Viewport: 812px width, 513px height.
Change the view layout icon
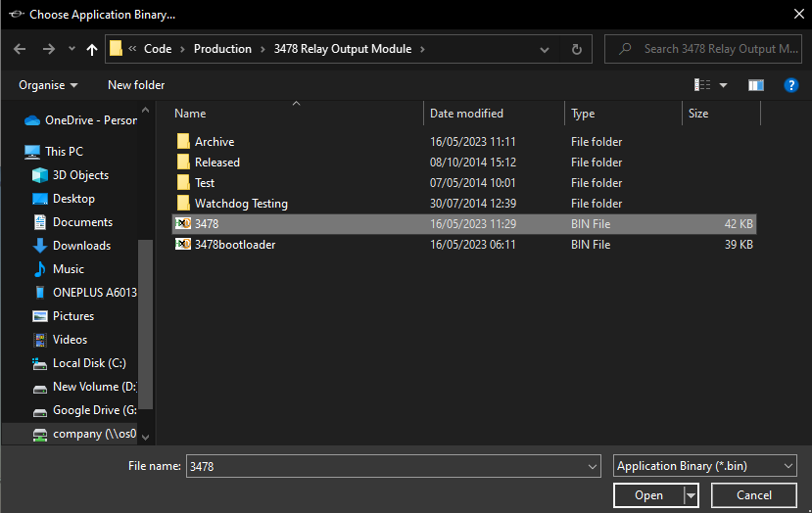click(702, 85)
